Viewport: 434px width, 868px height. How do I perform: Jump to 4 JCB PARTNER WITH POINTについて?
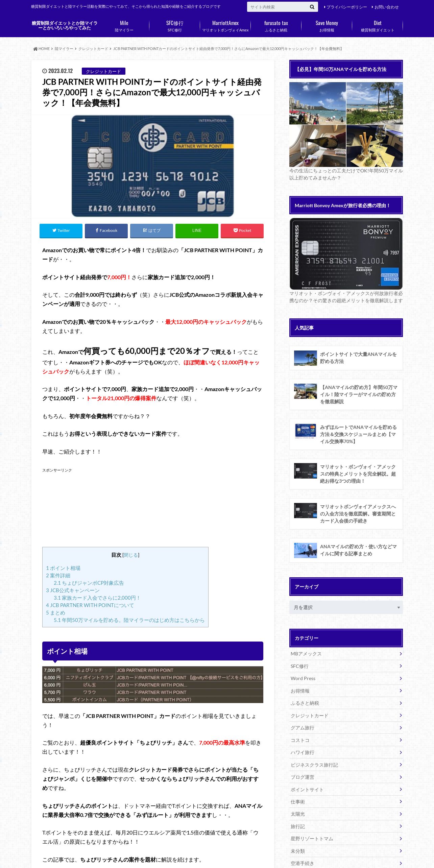click(90, 605)
